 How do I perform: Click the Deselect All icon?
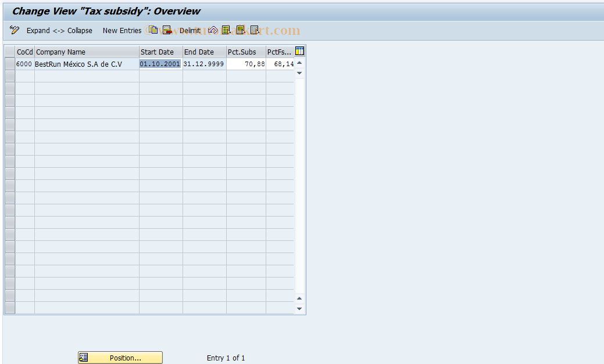point(255,30)
